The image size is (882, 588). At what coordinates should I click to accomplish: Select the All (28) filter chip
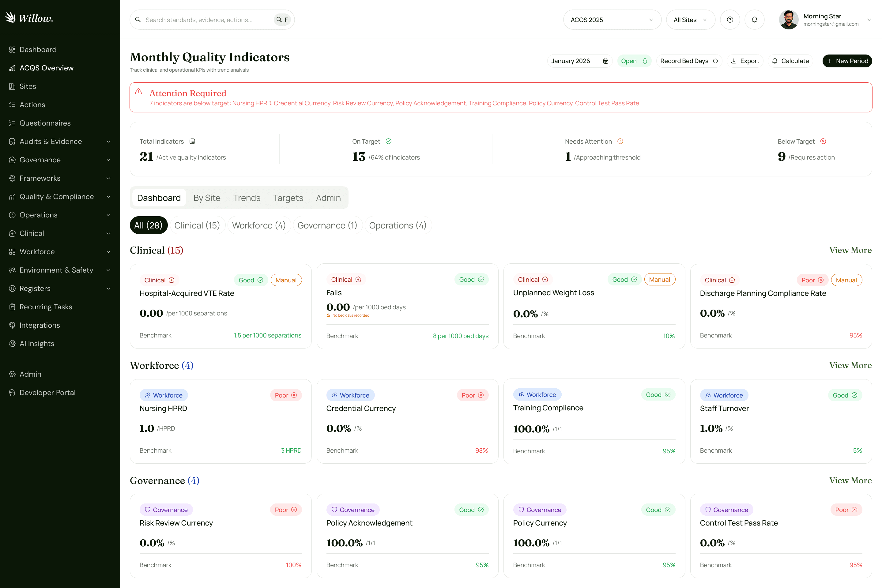coord(149,225)
